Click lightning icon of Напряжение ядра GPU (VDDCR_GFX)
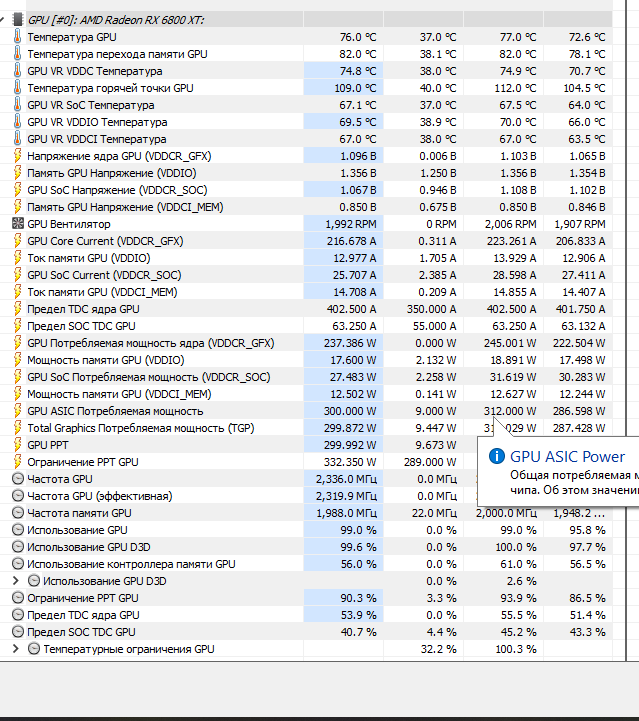Image resolution: width=639 pixels, height=721 pixels. click(x=17, y=156)
